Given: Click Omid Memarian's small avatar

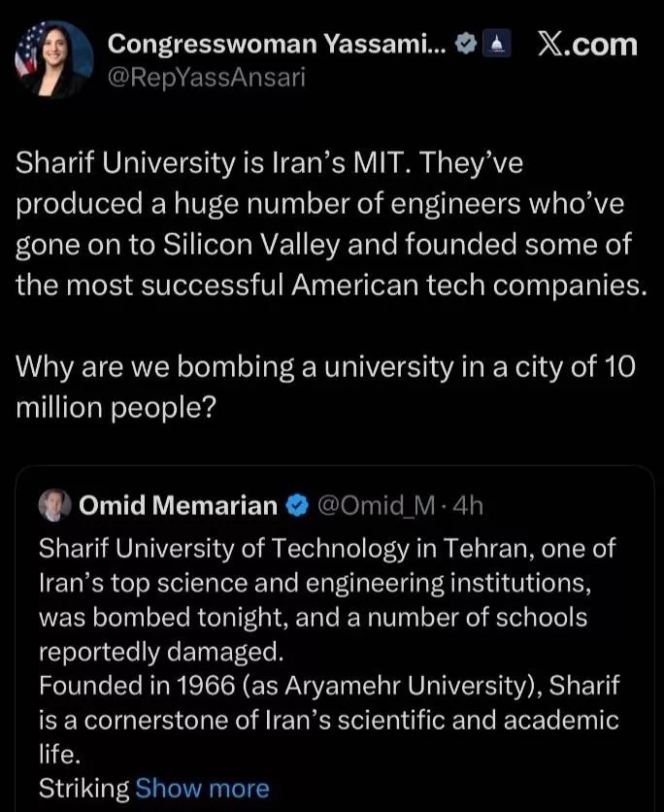Looking at the screenshot, I should [x=54, y=505].
